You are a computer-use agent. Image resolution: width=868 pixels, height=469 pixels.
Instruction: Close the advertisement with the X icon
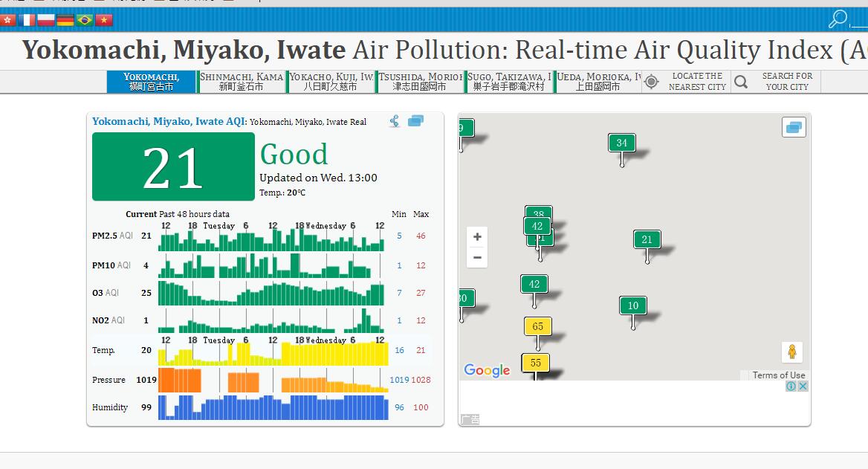[x=803, y=386]
